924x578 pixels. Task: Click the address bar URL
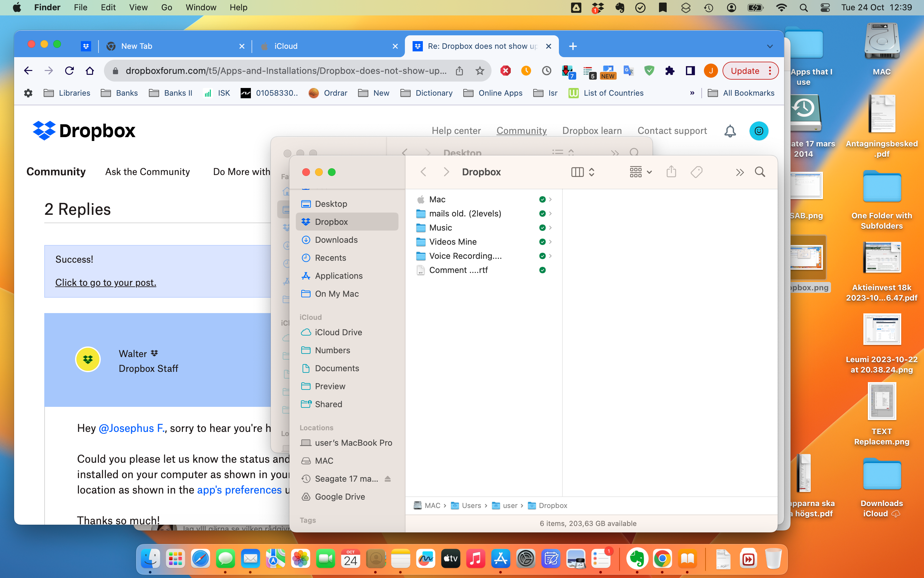pos(286,71)
